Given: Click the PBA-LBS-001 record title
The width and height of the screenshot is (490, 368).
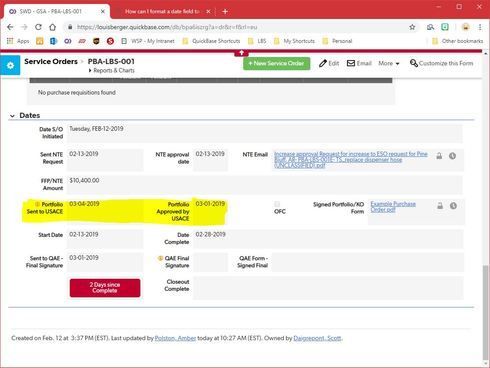Looking at the screenshot, I should 111,62.
